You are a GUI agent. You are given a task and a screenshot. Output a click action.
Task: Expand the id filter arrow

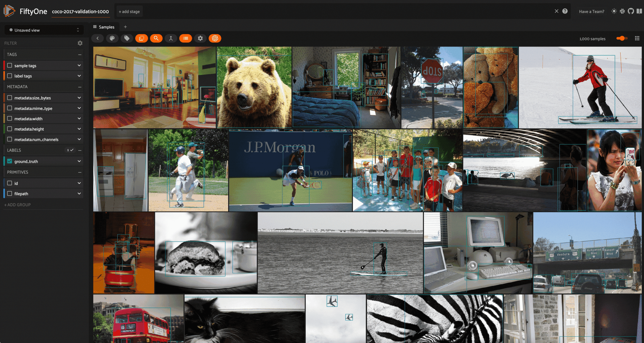tap(79, 183)
